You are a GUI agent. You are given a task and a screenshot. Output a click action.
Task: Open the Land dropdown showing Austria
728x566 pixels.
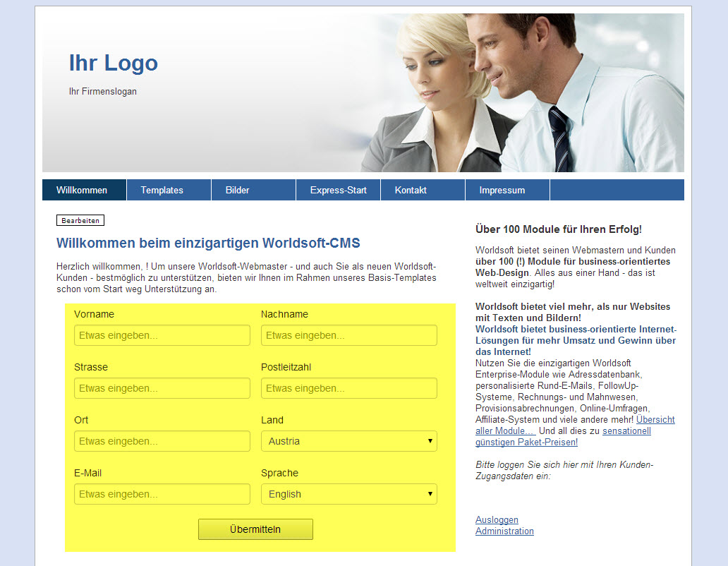coord(348,441)
